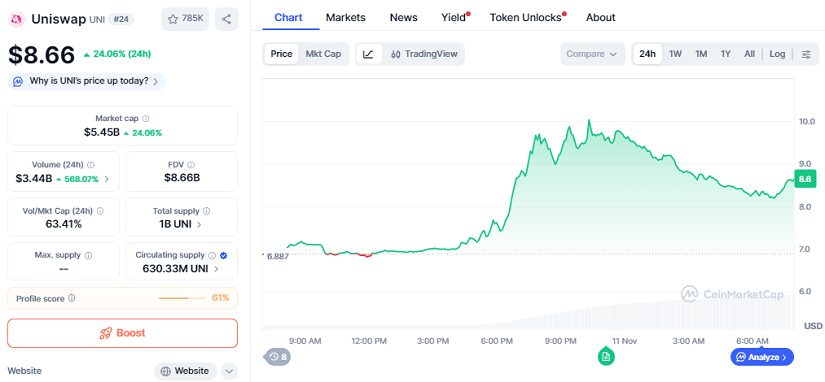Select the 1W time range
The width and height of the screenshot is (825, 382).
tap(675, 54)
